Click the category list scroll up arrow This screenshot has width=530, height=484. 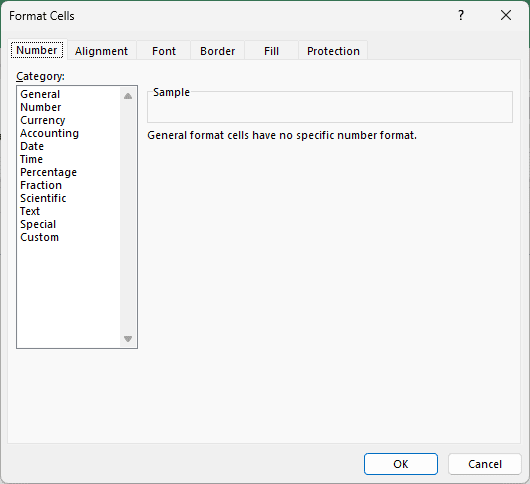point(128,96)
